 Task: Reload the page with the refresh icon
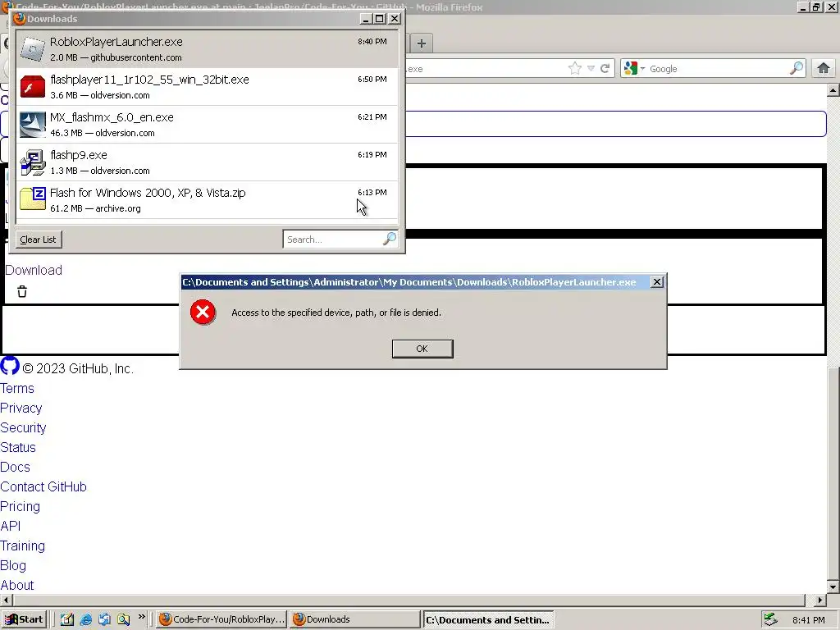point(605,69)
